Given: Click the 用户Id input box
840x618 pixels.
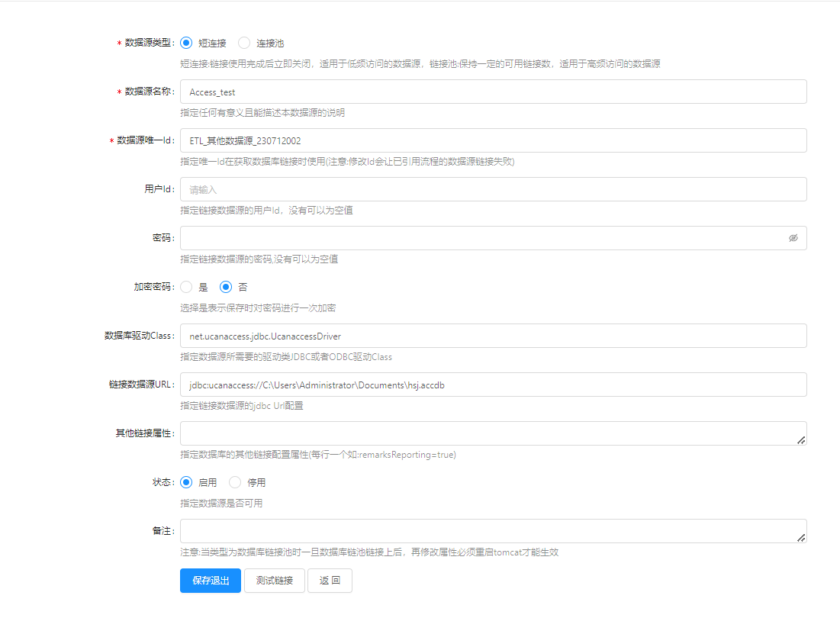Looking at the screenshot, I should click(x=493, y=189).
